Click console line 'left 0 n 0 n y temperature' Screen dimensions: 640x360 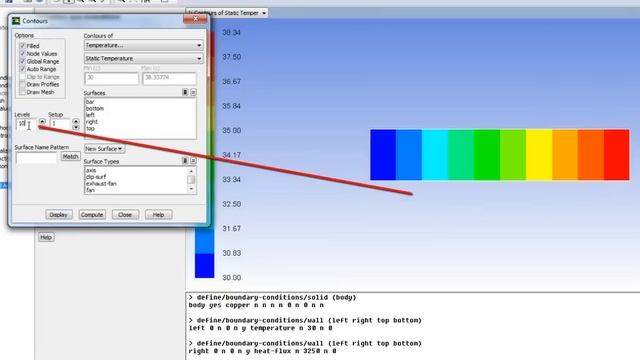click(x=260, y=328)
